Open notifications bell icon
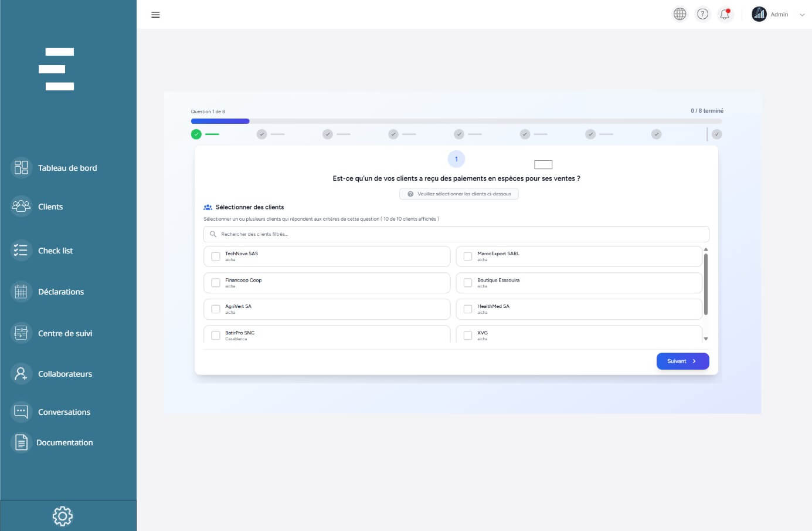Image resolution: width=812 pixels, height=531 pixels. click(725, 14)
